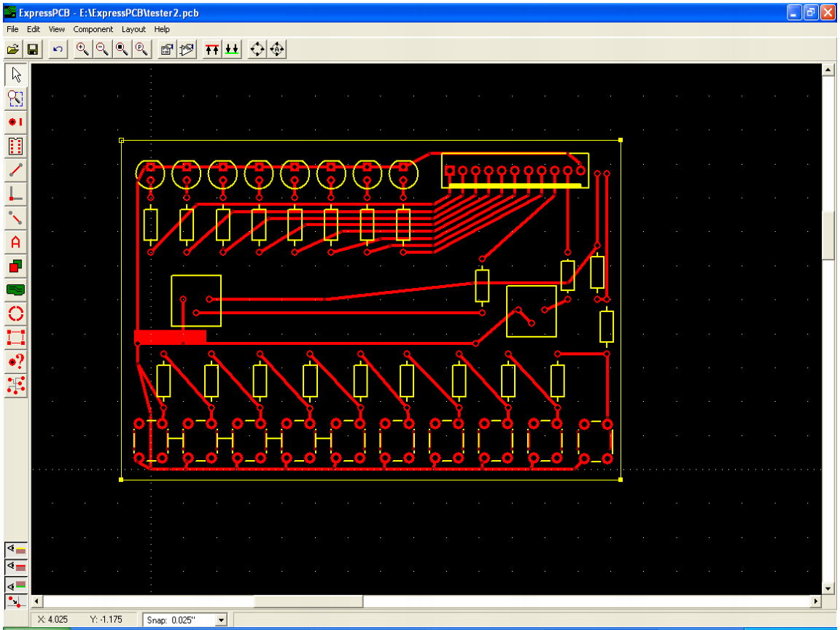
Task: Click the wide red filled rectangle on the board
Action: 171,337
